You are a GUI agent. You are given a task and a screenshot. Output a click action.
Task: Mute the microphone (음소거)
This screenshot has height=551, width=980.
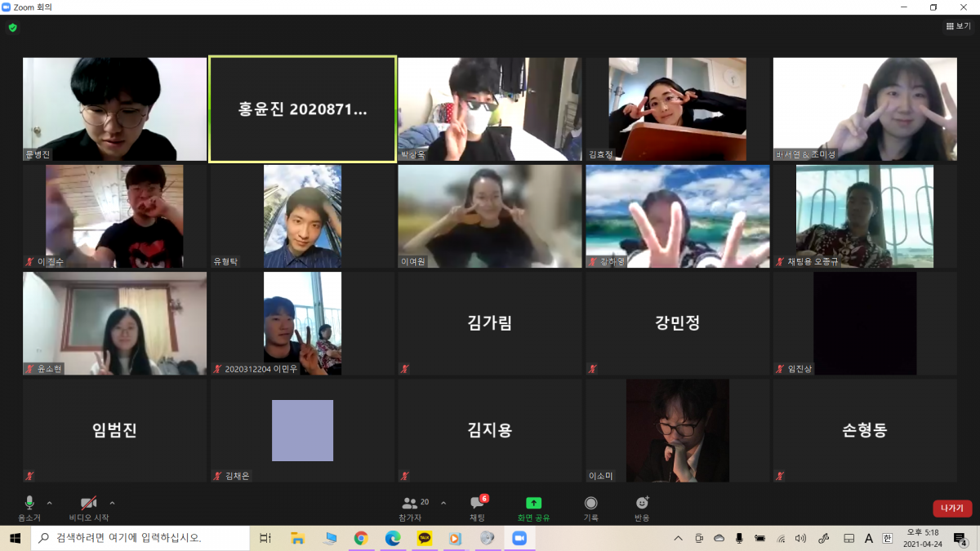pos(29,507)
